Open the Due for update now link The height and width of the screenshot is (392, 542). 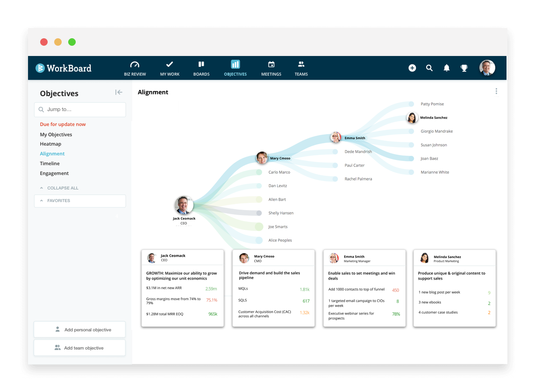63,124
